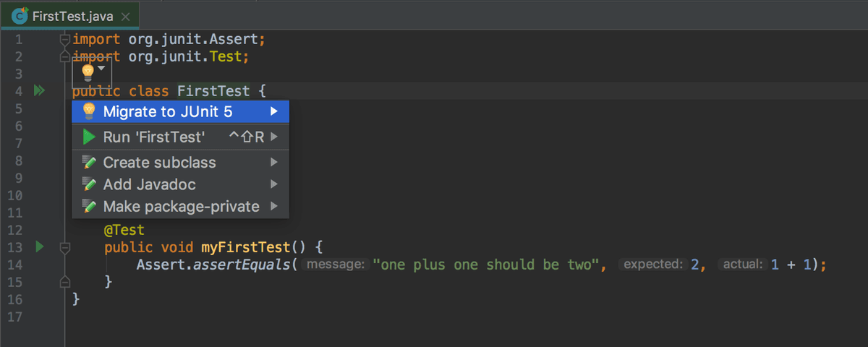Click the yellow intention lightbulb icon
868x347 pixels.
(x=87, y=72)
